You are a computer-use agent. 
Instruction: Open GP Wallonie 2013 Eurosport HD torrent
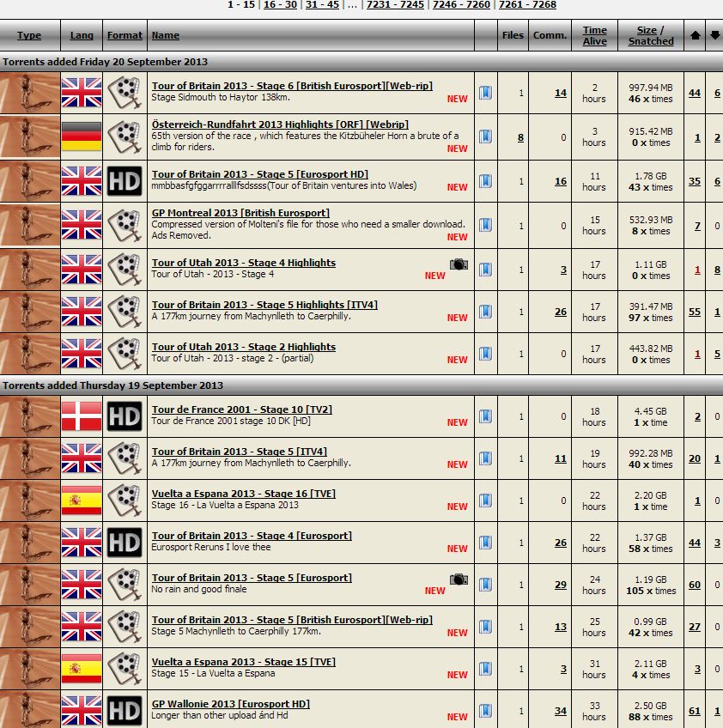coord(231,704)
